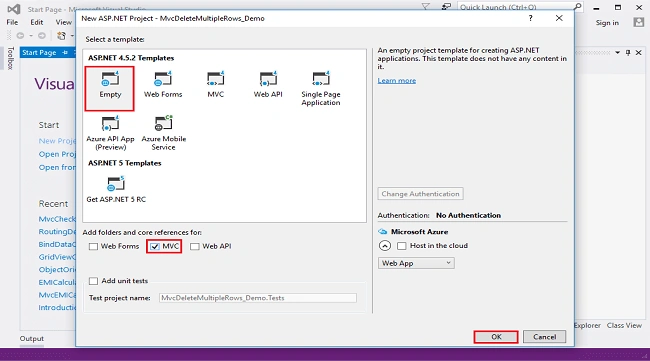The width and height of the screenshot is (650, 361).
Task: Uncheck the MVC references checkbox
Action: pyautogui.click(x=155, y=247)
